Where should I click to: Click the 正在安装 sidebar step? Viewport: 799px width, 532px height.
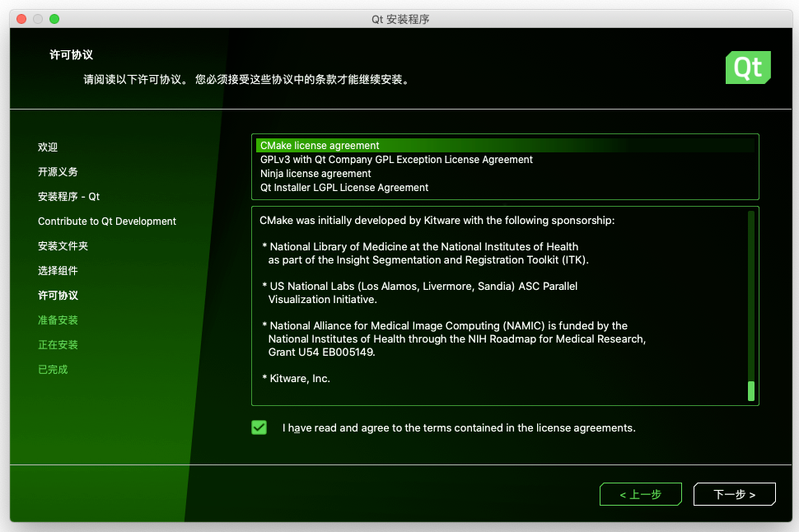[58, 345]
